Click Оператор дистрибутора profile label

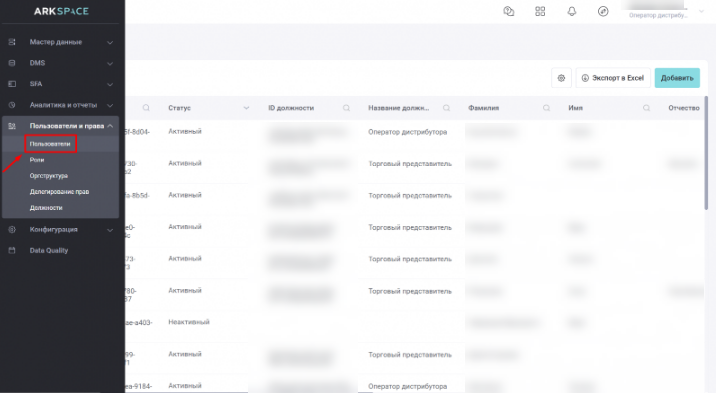click(x=658, y=16)
